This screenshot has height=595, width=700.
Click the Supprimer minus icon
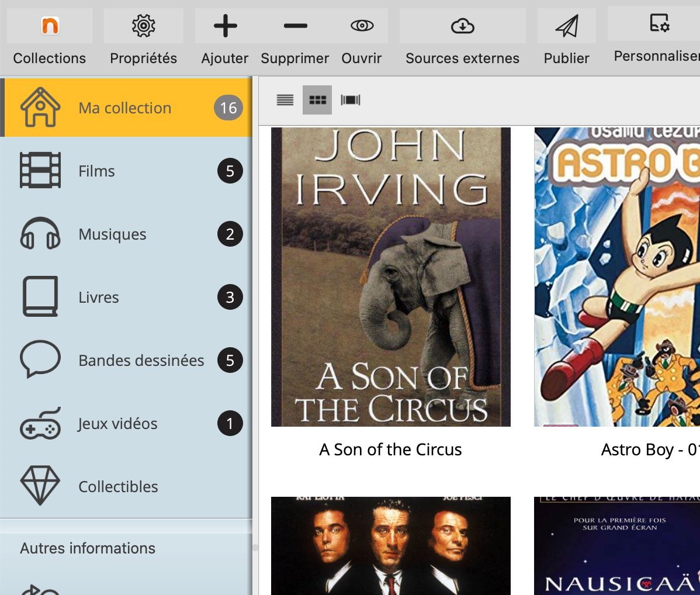pyautogui.click(x=295, y=26)
